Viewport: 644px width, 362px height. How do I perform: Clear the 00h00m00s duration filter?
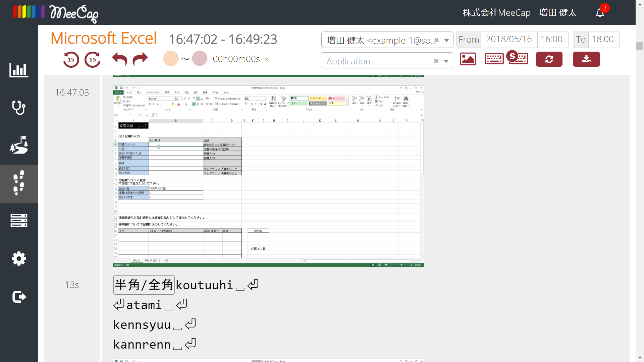pyautogui.click(x=267, y=60)
